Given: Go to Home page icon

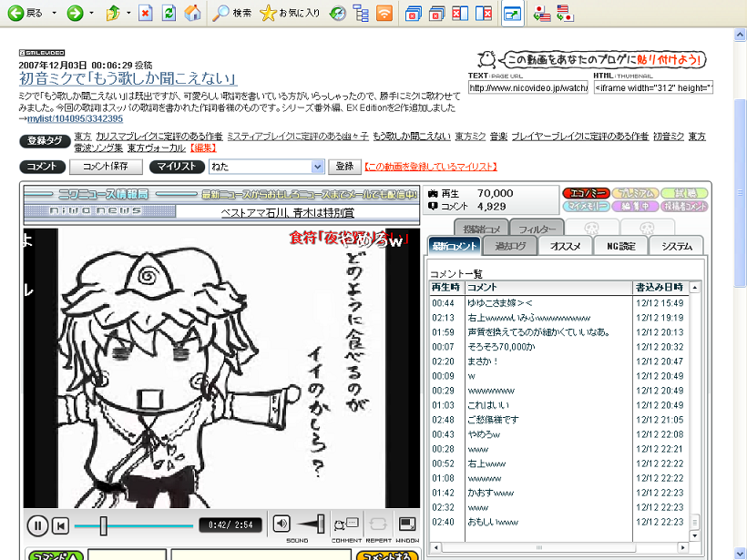Looking at the screenshot, I should coord(192,13).
